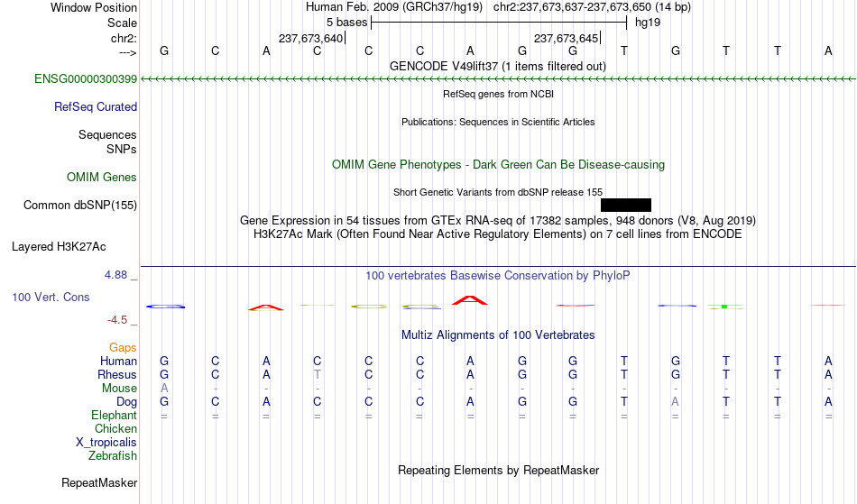Click the RepeatMasker track label
The image size is (857, 504).
[99, 482]
